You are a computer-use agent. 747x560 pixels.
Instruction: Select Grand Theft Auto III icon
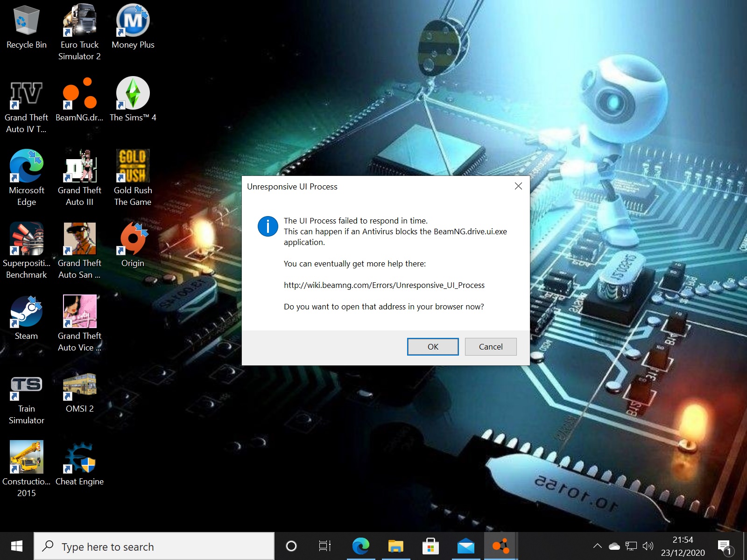79,178
